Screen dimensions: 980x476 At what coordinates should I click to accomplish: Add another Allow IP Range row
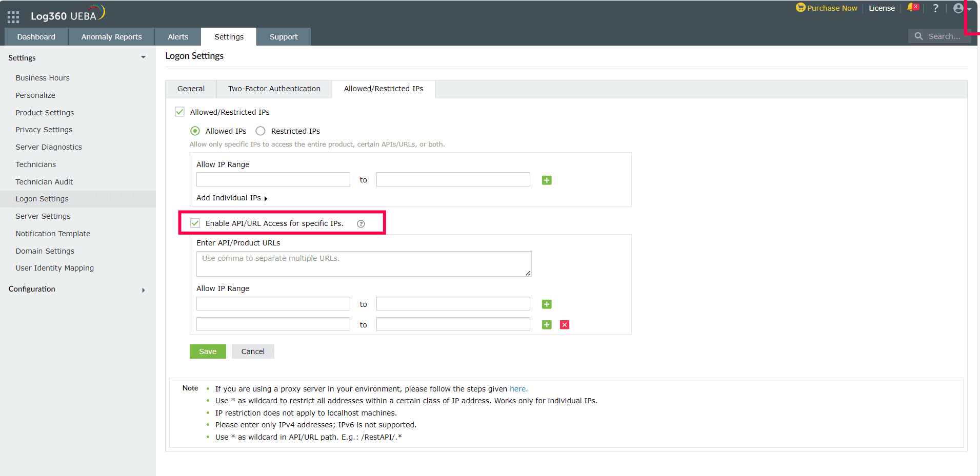pyautogui.click(x=546, y=180)
